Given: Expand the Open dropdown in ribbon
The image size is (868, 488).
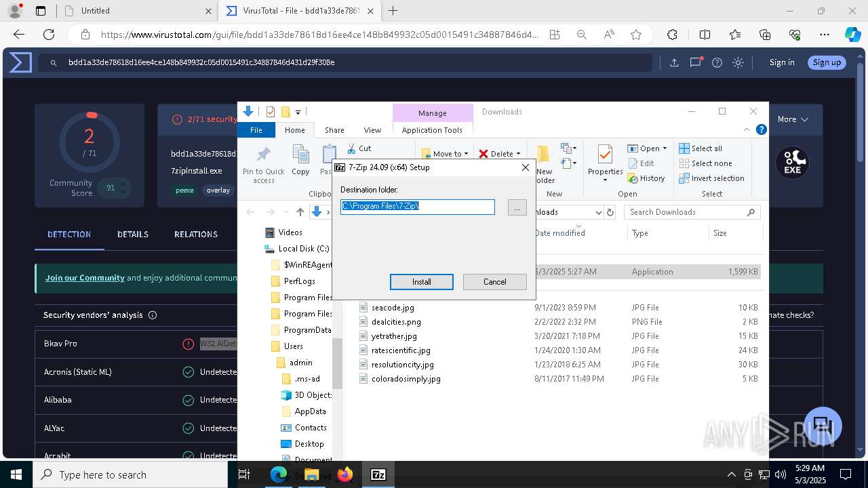Looking at the screenshot, I should pyautogui.click(x=647, y=148).
